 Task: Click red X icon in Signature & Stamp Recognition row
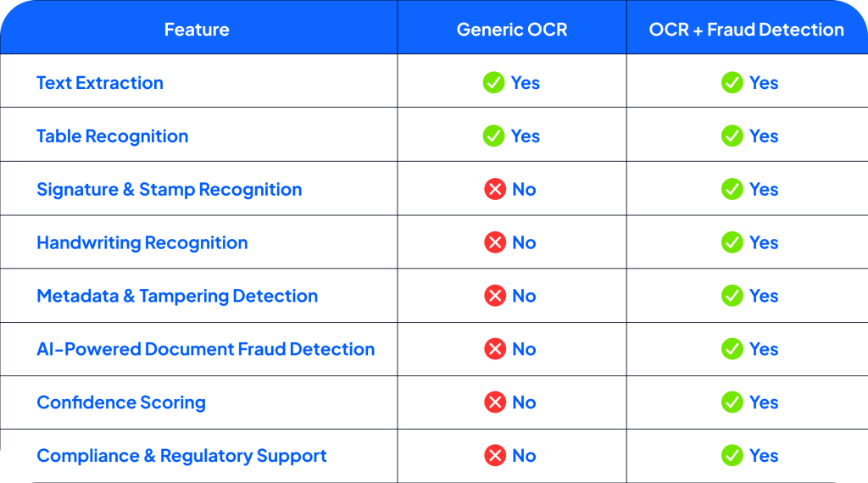pos(495,189)
